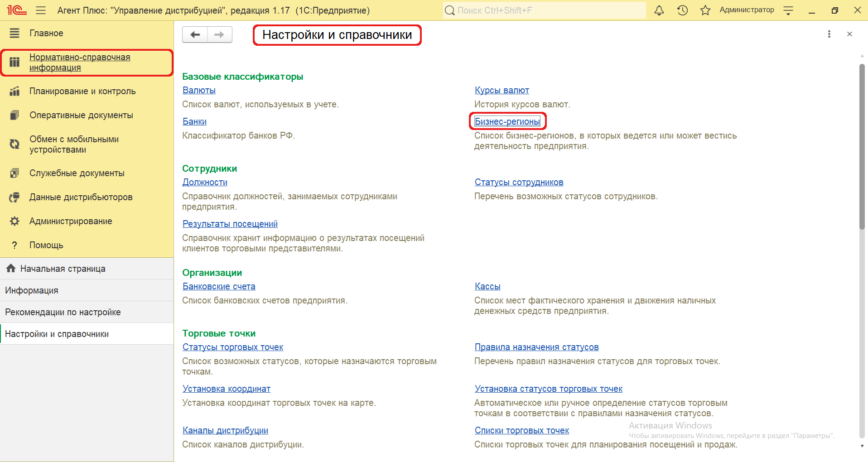This screenshot has height=462, width=868.
Task: Follow the Статусы торговых точек link
Action: coord(232,347)
